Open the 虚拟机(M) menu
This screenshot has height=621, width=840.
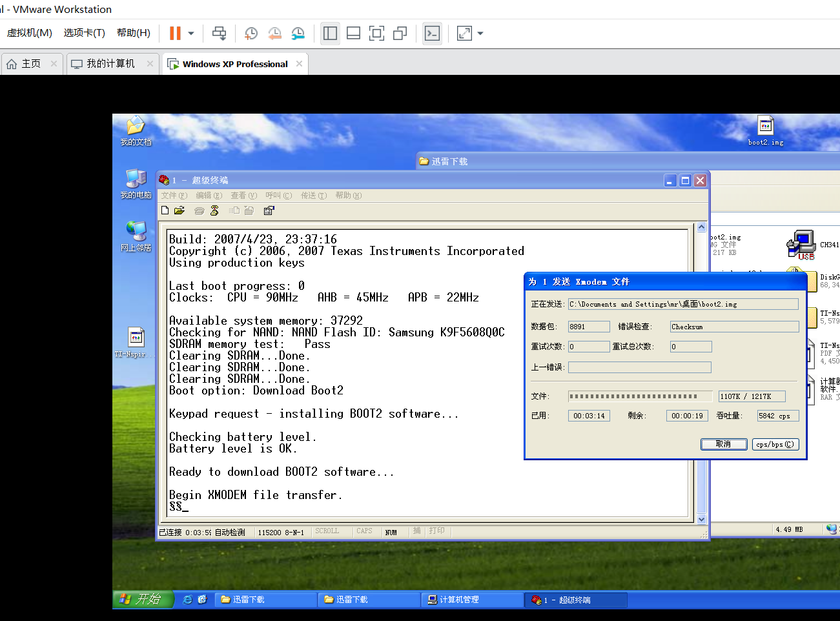coord(29,33)
